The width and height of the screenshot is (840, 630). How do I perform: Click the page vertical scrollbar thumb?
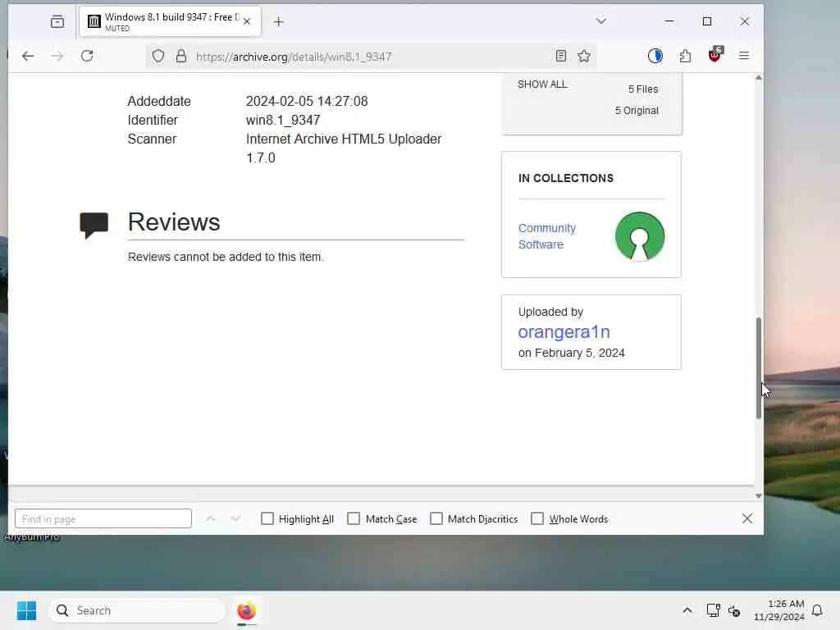[x=759, y=368]
